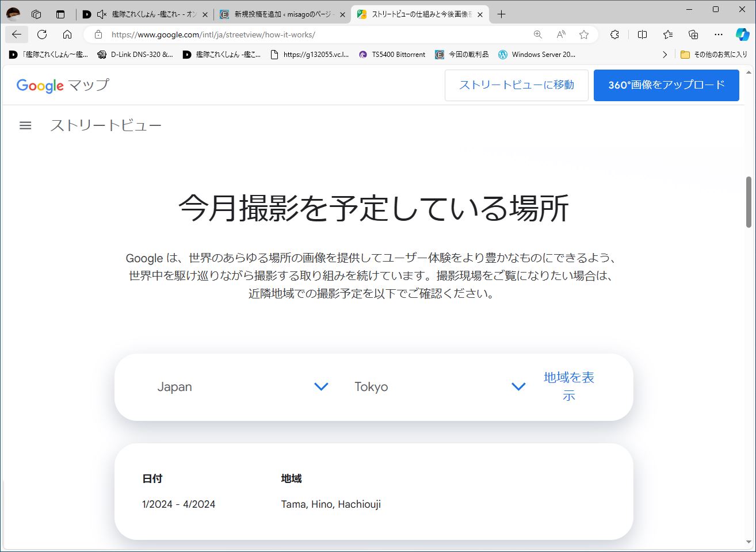The image size is (756, 552).
Task: Close the 艦隊これくしょん tab
Action: pos(205,14)
